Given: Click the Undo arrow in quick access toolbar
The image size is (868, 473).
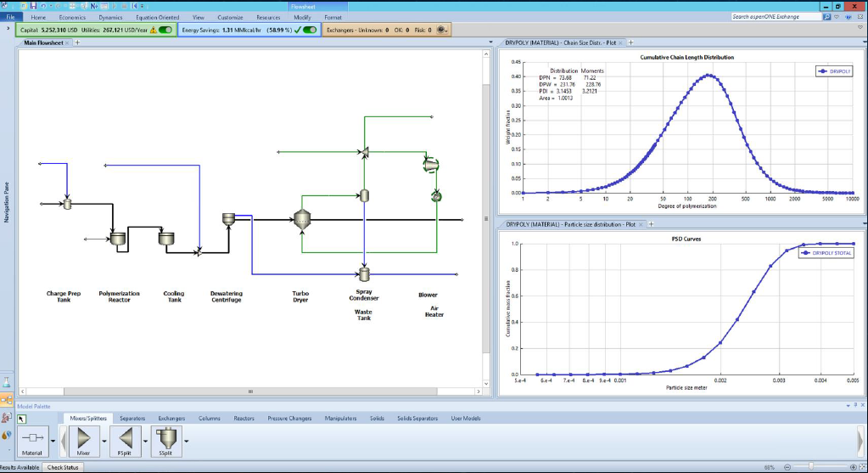Looking at the screenshot, I should click(43, 6).
